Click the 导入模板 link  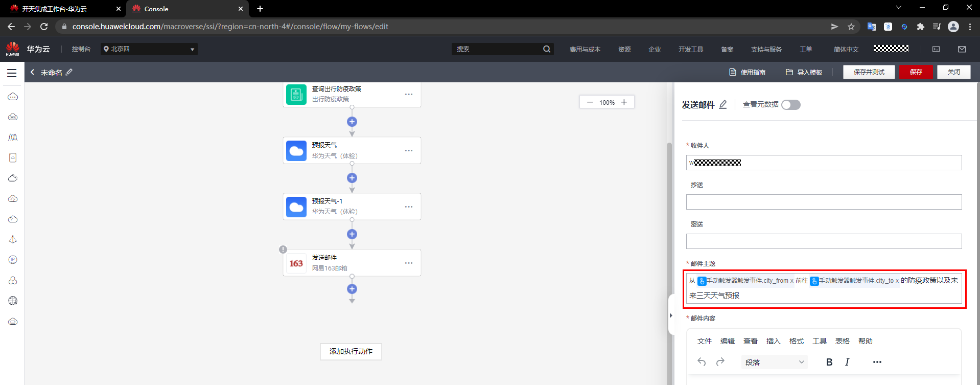click(804, 72)
